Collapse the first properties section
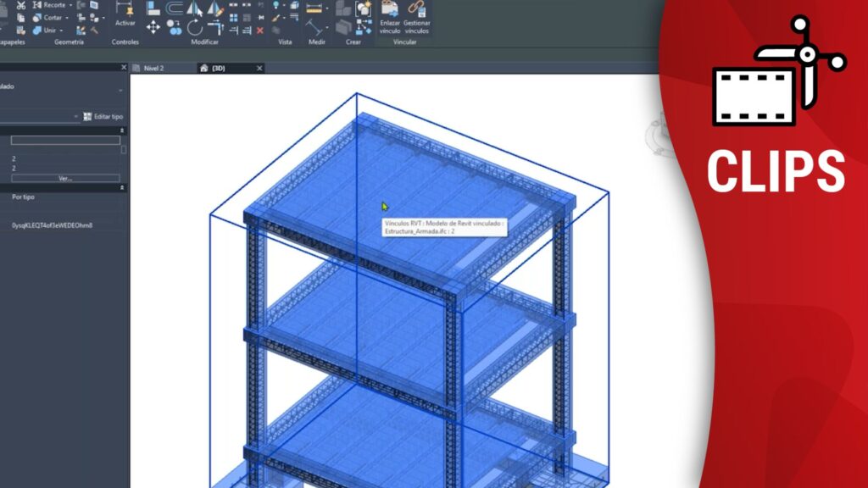Image resolution: width=868 pixels, height=488 pixels. 122,130
